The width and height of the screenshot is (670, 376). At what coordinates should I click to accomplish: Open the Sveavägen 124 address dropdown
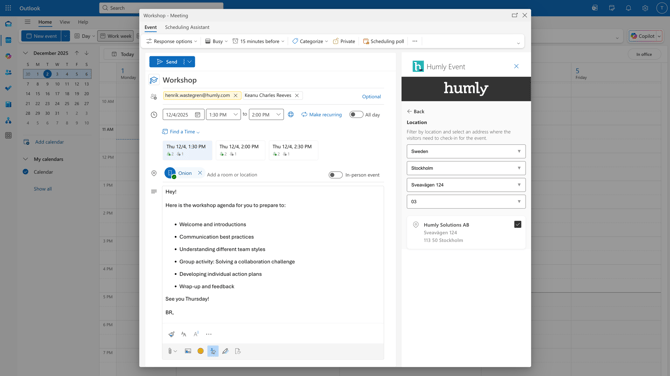466,185
